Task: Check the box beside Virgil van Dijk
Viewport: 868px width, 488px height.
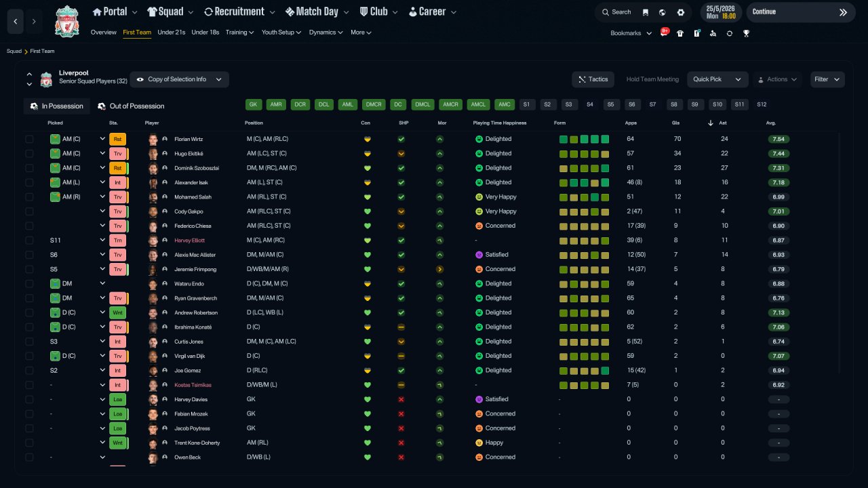Action: pos(29,356)
